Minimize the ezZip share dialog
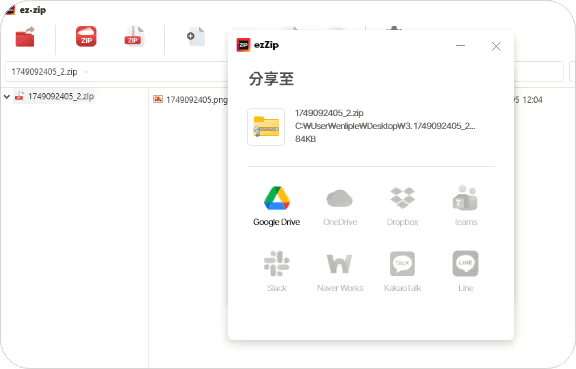The image size is (576, 369). point(461,46)
